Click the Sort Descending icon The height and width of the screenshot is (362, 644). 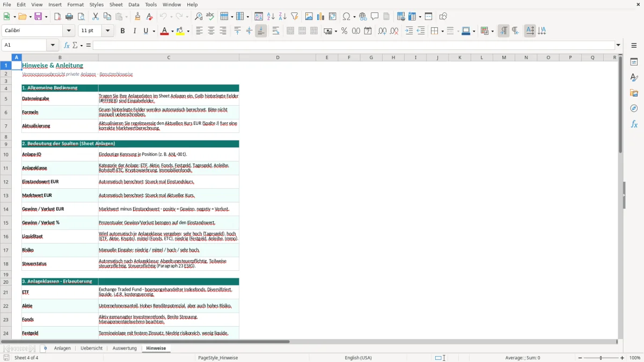click(x=283, y=17)
